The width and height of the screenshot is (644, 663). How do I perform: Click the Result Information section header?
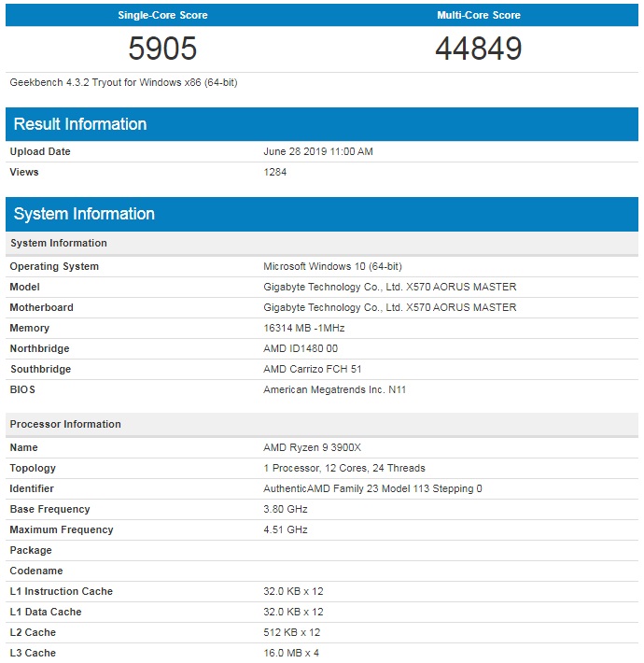tap(322, 124)
